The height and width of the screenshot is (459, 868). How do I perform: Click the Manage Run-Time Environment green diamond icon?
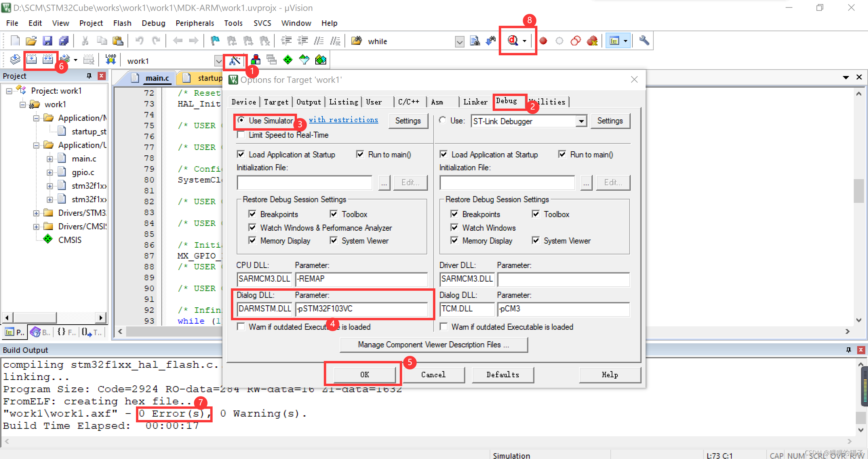tap(288, 60)
